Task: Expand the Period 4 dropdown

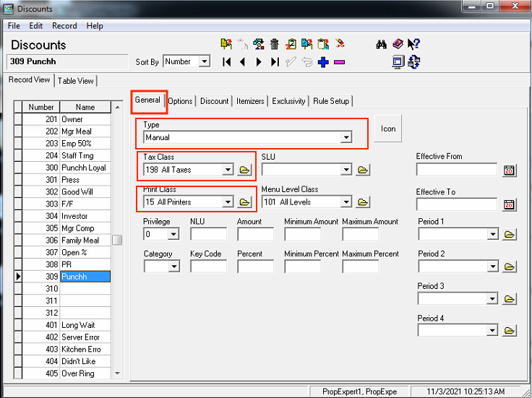Action: coord(492,331)
